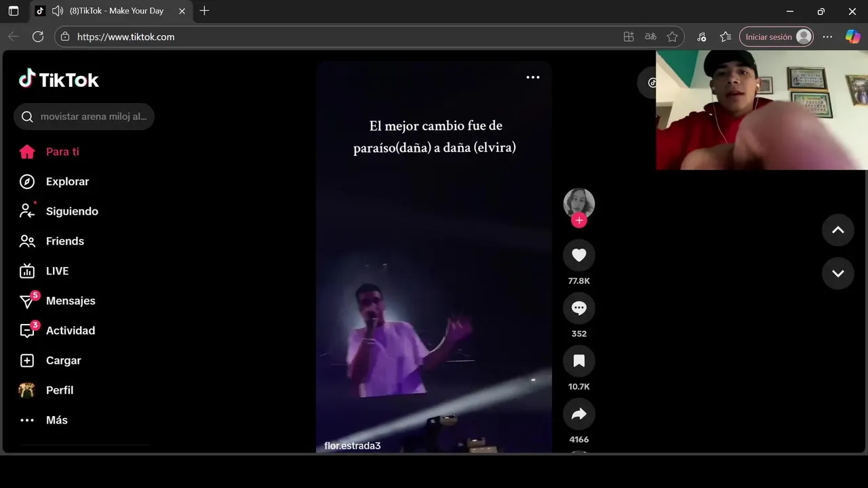Screen dimensions: 868x488
Task: Open browser apps grid icon
Action: (x=629, y=37)
